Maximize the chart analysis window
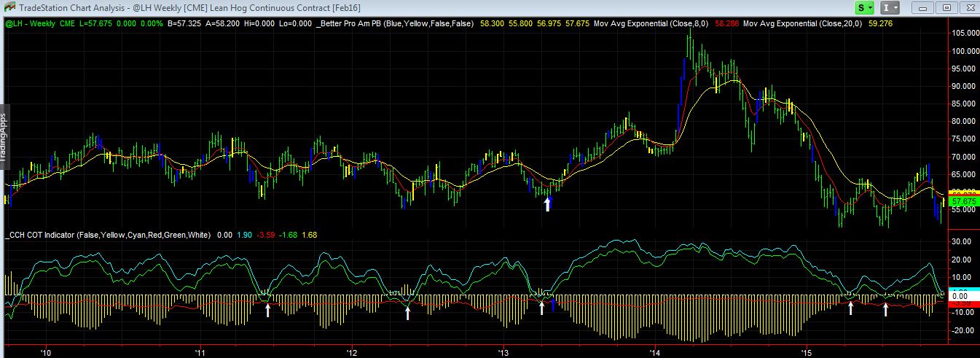The height and width of the screenshot is (358, 980). point(946,7)
